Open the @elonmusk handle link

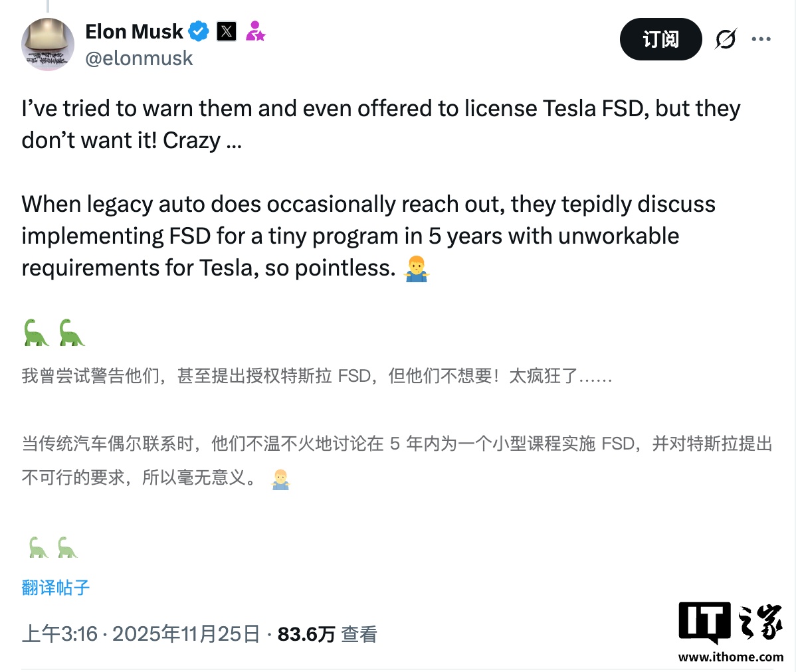point(139,58)
